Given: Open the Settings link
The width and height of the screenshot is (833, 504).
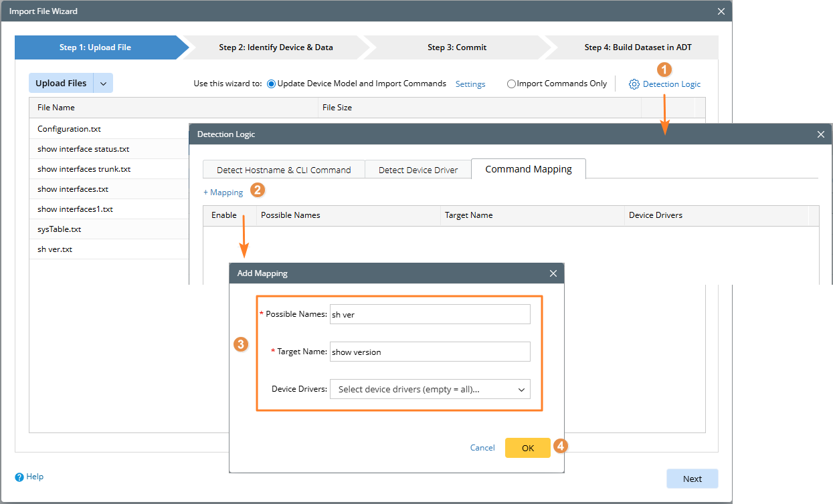Looking at the screenshot, I should [x=470, y=84].
